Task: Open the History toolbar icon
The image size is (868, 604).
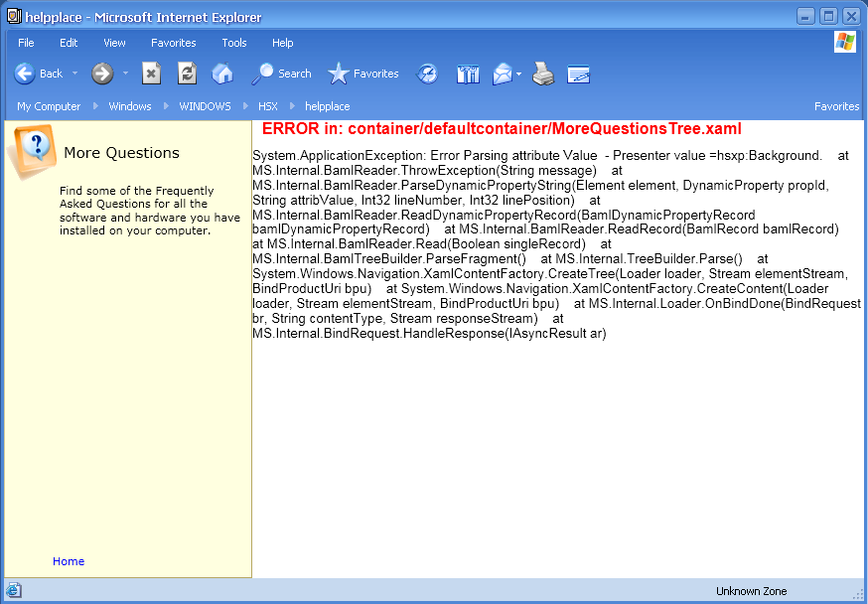Action: (x=427, y=74)
